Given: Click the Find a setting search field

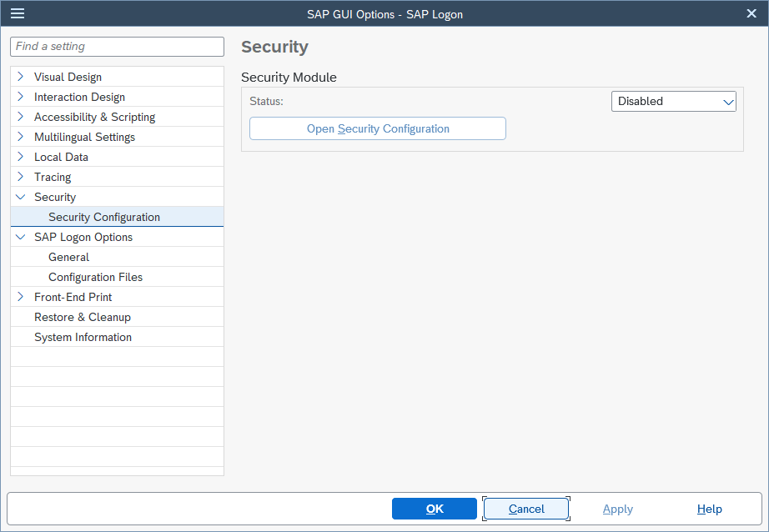Looking at the screenshot, I should [117, 47].
